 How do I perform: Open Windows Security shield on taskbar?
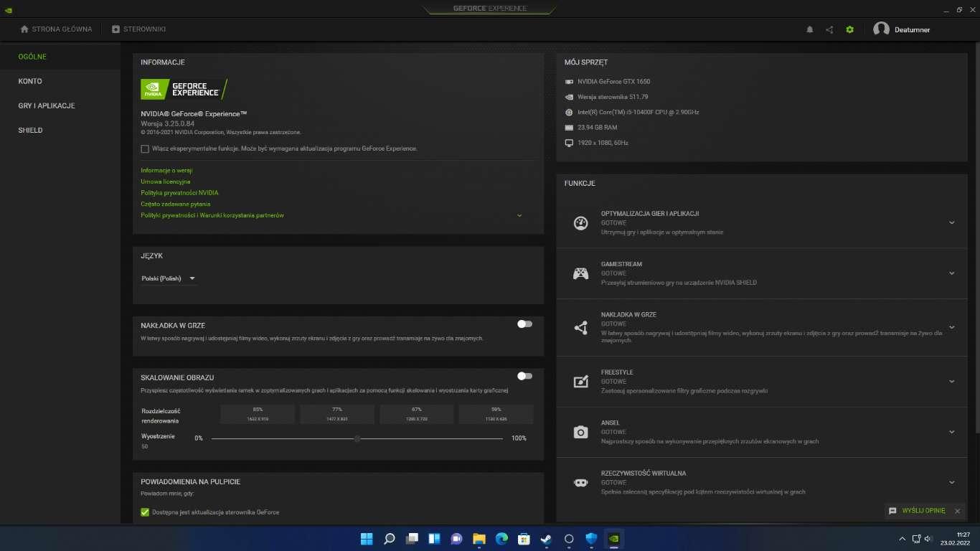point(591,538)
